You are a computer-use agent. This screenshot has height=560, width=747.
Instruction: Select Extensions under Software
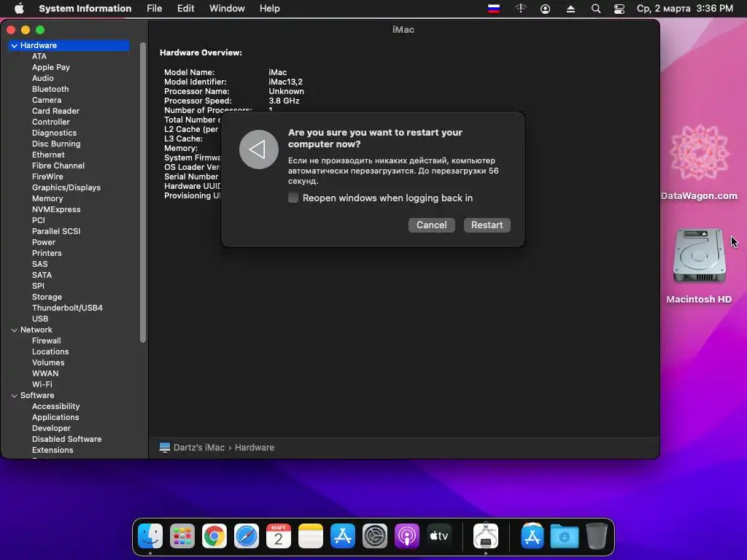coord(53,451)
